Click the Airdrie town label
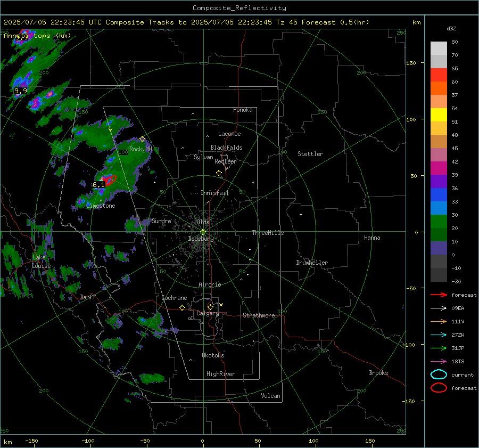 point(210,284)
